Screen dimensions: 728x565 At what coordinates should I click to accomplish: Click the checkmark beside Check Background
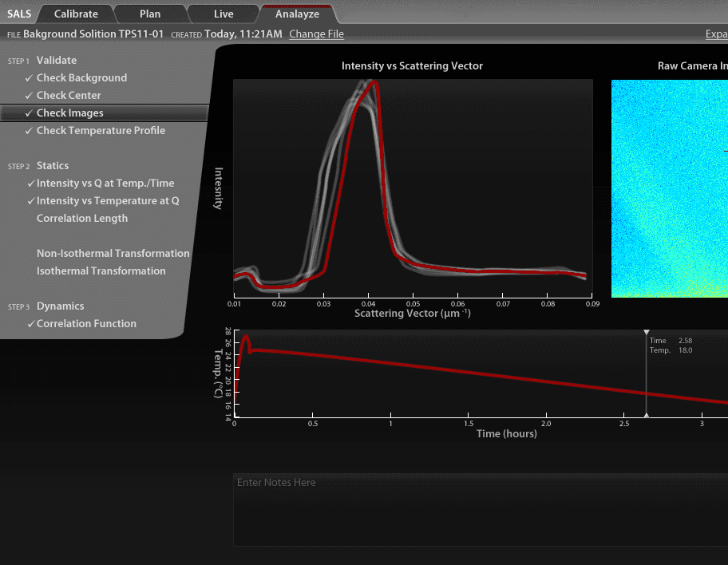29,78
